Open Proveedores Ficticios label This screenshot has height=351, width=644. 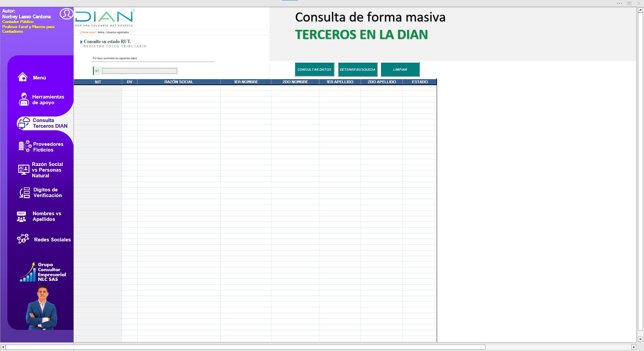[x=48, y=147]
